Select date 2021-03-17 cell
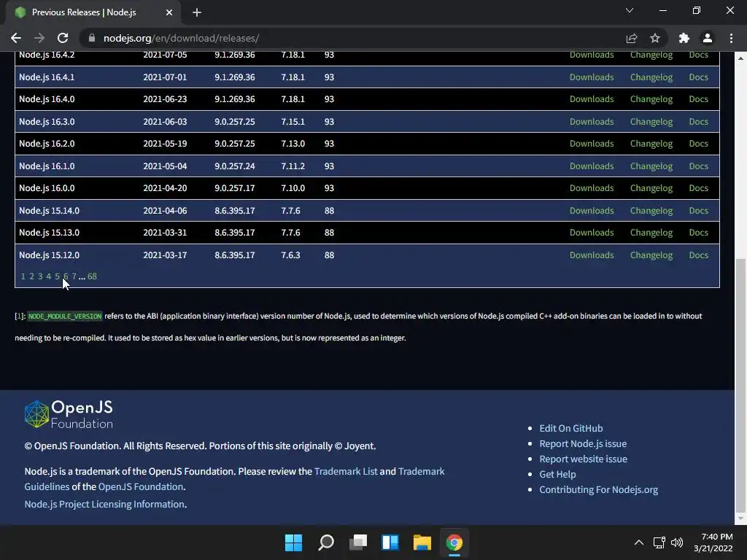 [165, 254]
